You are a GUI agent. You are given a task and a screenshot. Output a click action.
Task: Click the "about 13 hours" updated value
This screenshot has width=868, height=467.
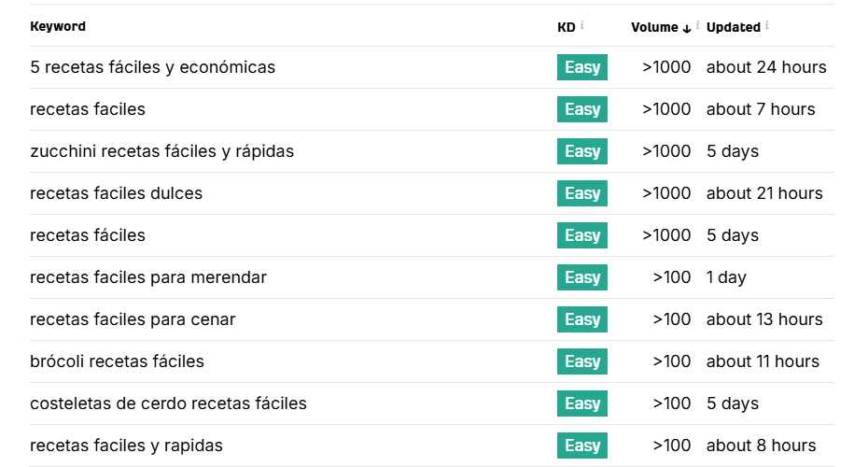click(x=764, y=319)
